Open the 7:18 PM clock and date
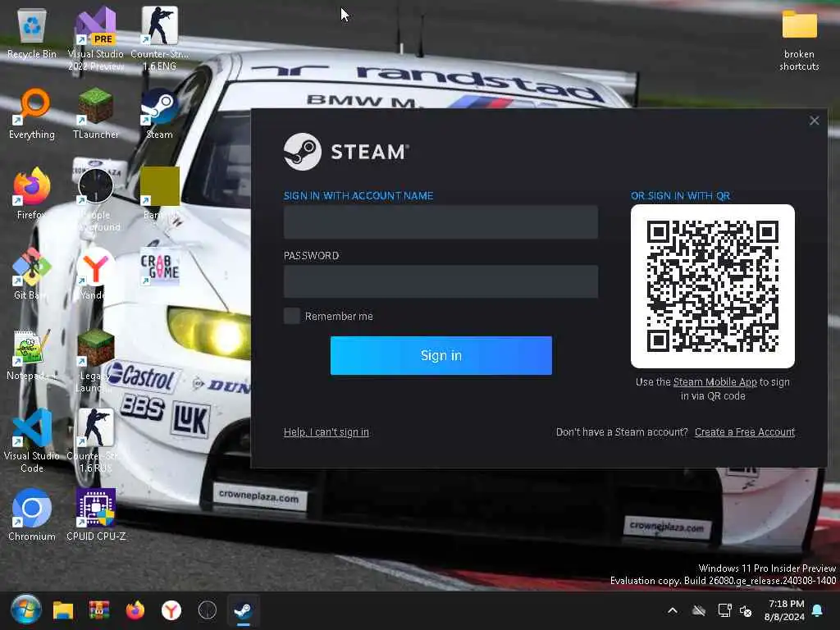Image resolution: width=840 pixels, height=630 pixels. (785, 610)
